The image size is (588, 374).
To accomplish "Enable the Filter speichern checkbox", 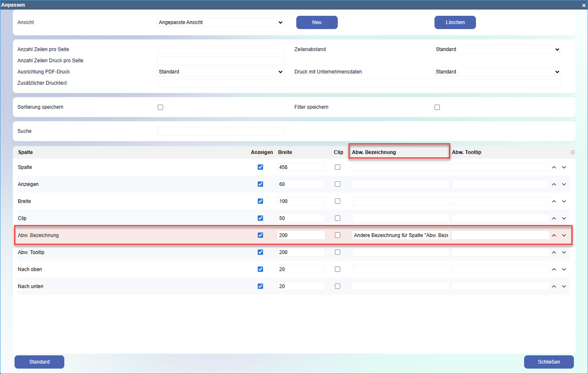I will click(x=437, y=108).
